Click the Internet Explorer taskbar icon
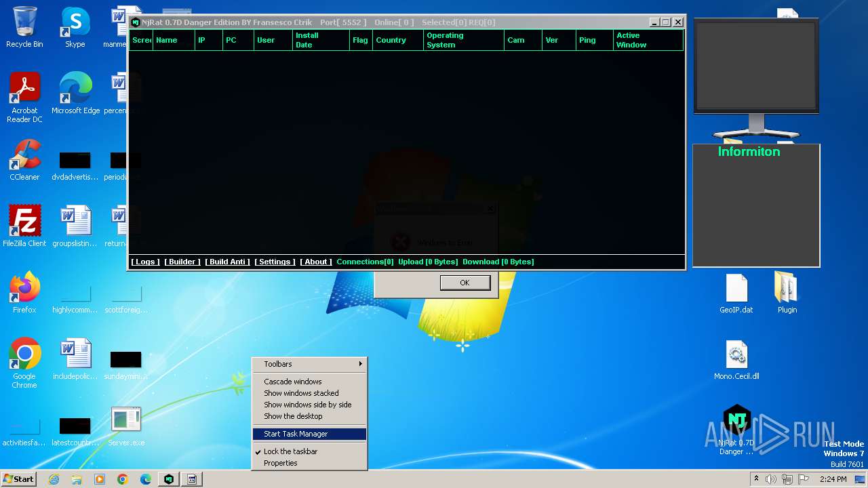868x488 pixels. click(54, 479)
